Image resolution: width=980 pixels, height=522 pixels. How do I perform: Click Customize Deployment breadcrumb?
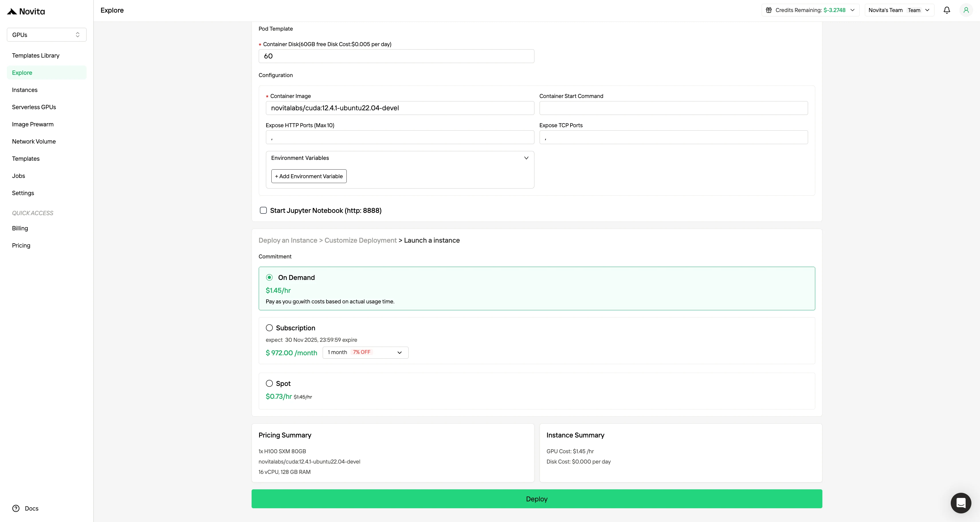click(360, 240)
